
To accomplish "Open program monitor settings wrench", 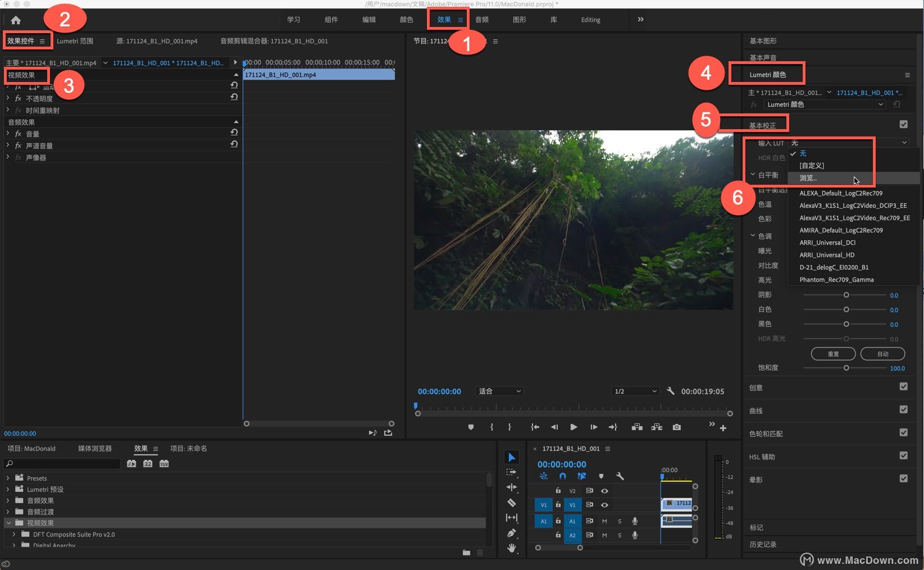I will click(670, 391).
